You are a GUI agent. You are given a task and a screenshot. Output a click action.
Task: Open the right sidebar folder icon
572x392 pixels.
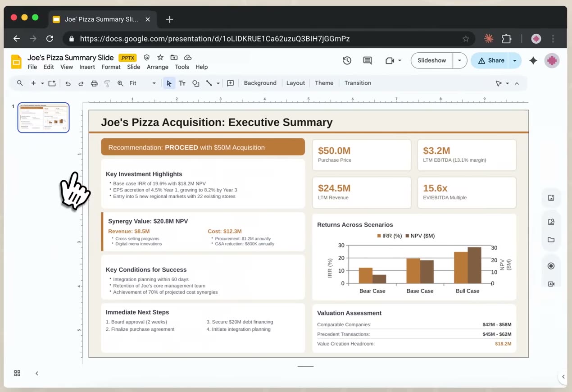pos(551,240)
